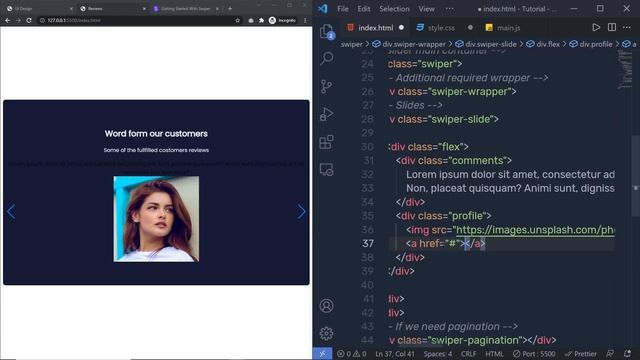Reload the browser page
640x360 pixels.
pos(29,20)
